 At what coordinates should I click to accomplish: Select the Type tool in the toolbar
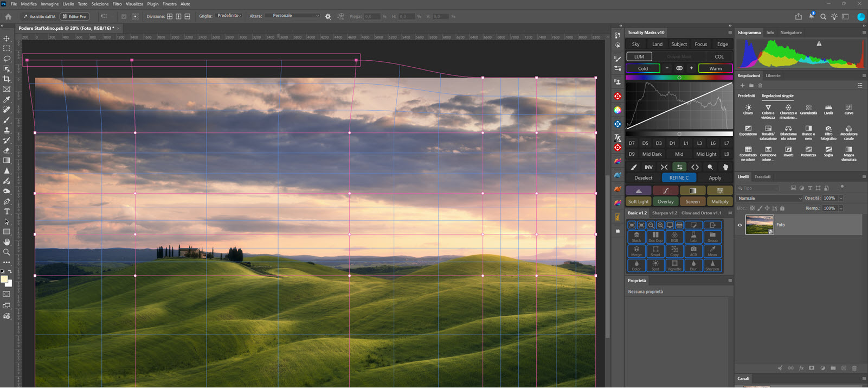click(7, 212)
